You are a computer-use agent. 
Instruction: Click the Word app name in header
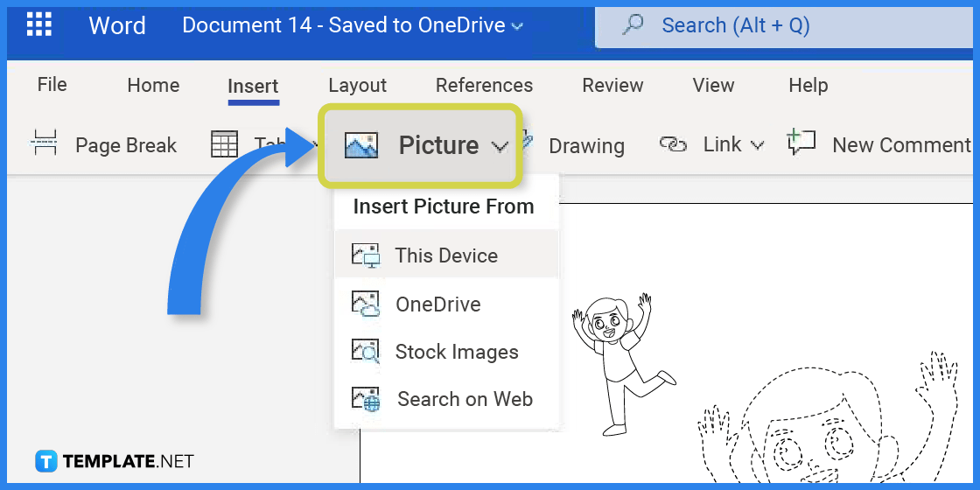point(117,25)
